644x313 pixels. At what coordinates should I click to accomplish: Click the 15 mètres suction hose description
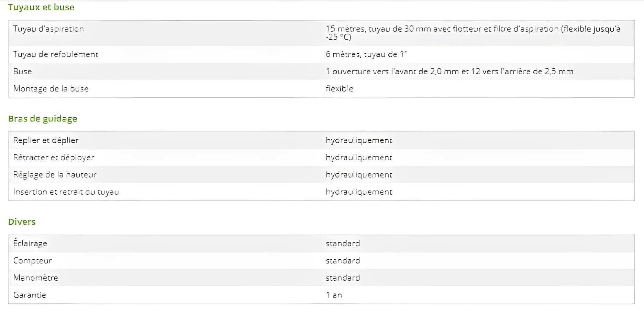click(473, 33)
